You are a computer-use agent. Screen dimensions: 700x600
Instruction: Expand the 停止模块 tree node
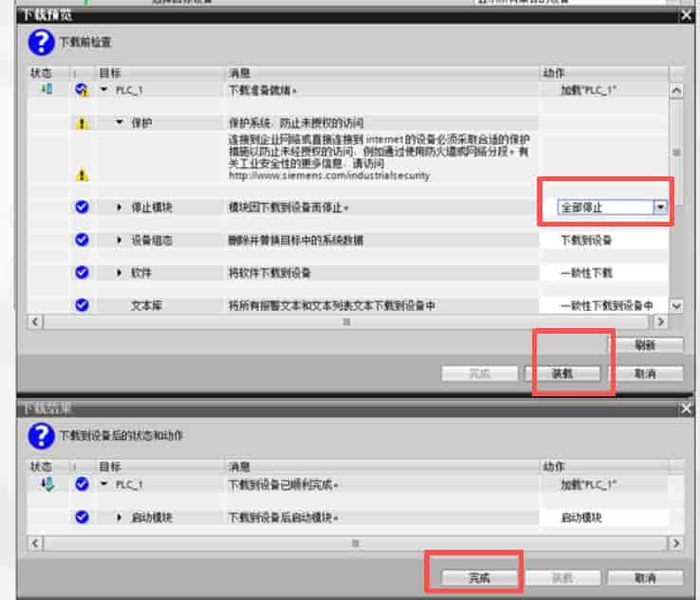120,207
